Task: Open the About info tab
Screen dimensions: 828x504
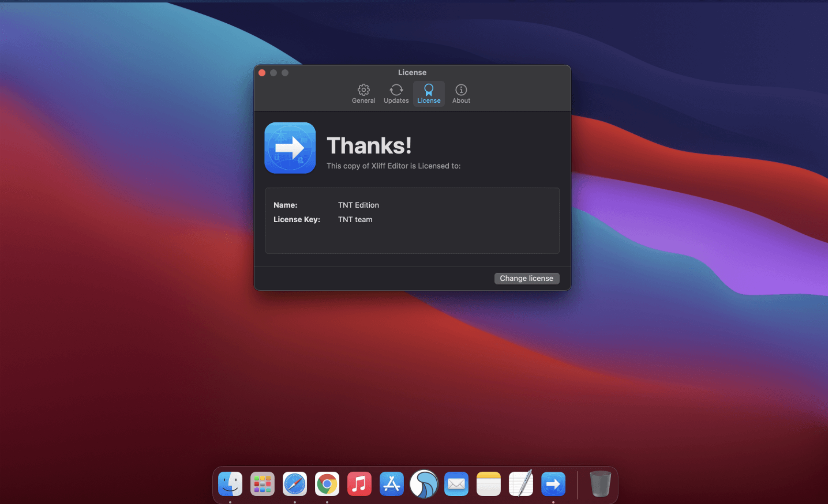Action: tap(461, 94)
